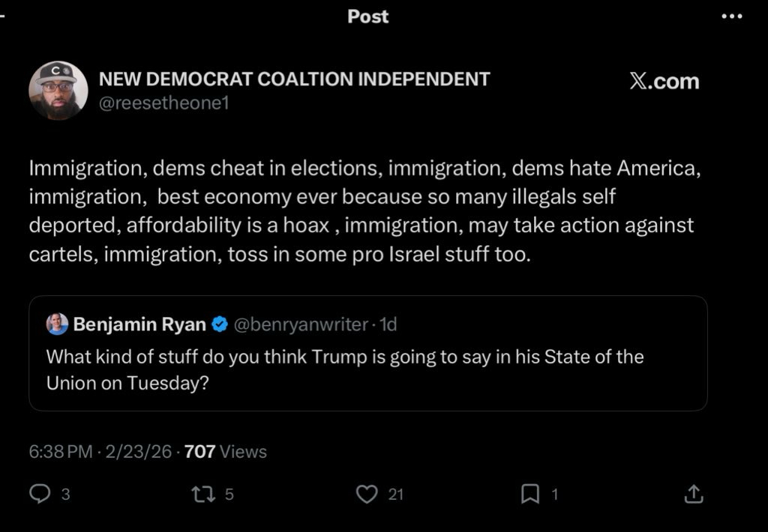Screen dimensions: 768x532
Task: Open the @benryanwriter handle
Action: tap(301, 324)
